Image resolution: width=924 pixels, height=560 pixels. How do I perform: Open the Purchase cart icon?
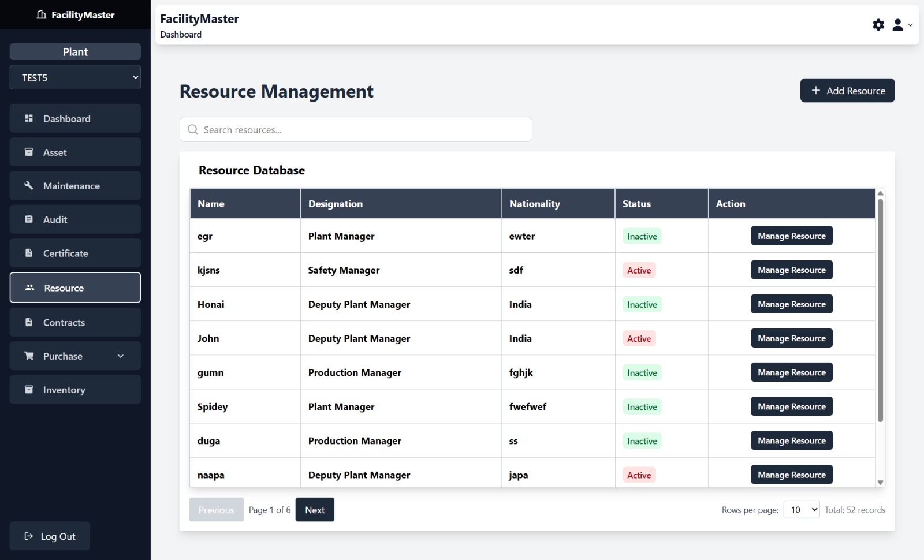28,356
